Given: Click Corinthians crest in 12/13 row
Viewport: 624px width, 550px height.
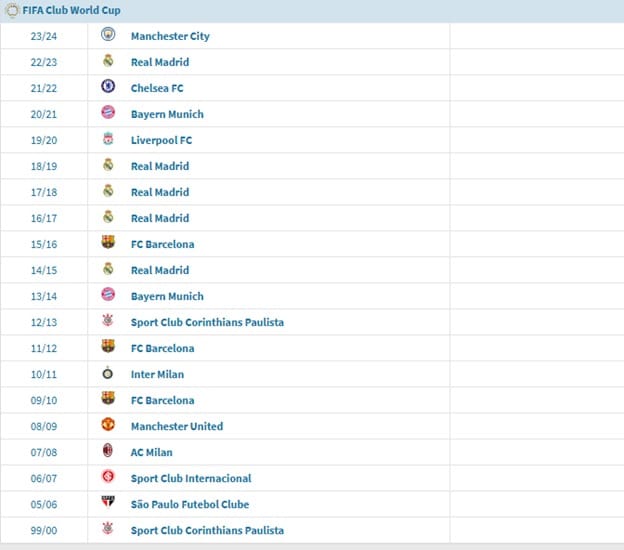Looking at the screenshot, I should [x=108, y=320].
